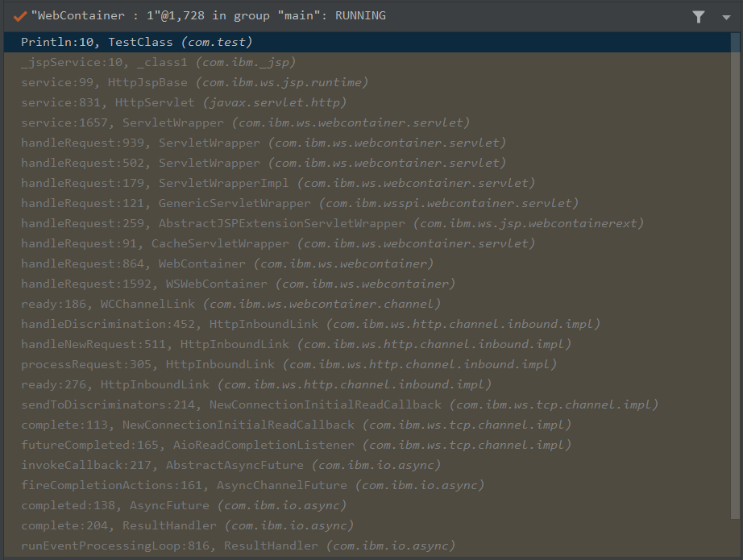Image resolution: width=743 pixels, height=560 pixels.
Task: Select frame Println:10, TestClass
Action: pyautogui.click(x=367, y=42)
